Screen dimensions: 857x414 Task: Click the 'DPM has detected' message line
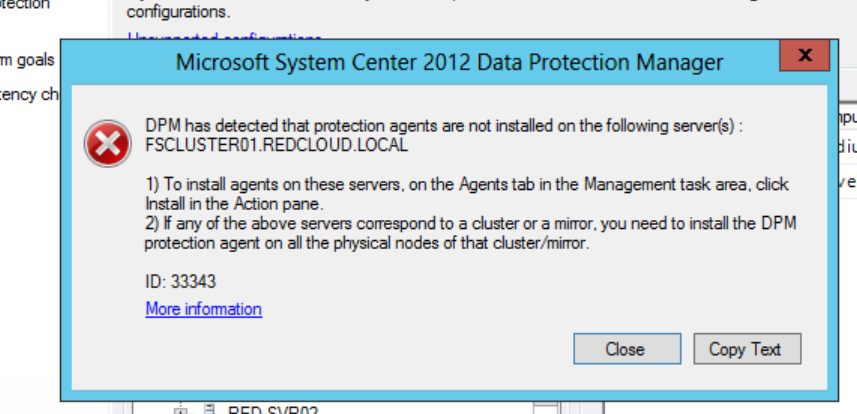(444, 126)
